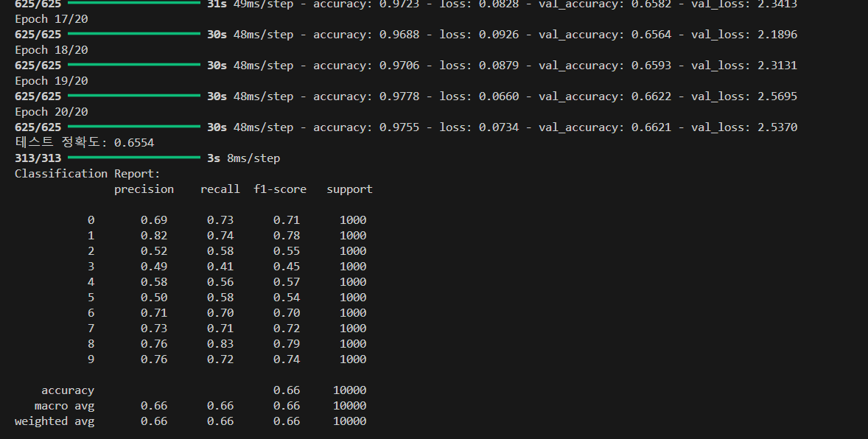Click val_accuracy value 0.6622
868x439 pixels.
click(651, 96)
